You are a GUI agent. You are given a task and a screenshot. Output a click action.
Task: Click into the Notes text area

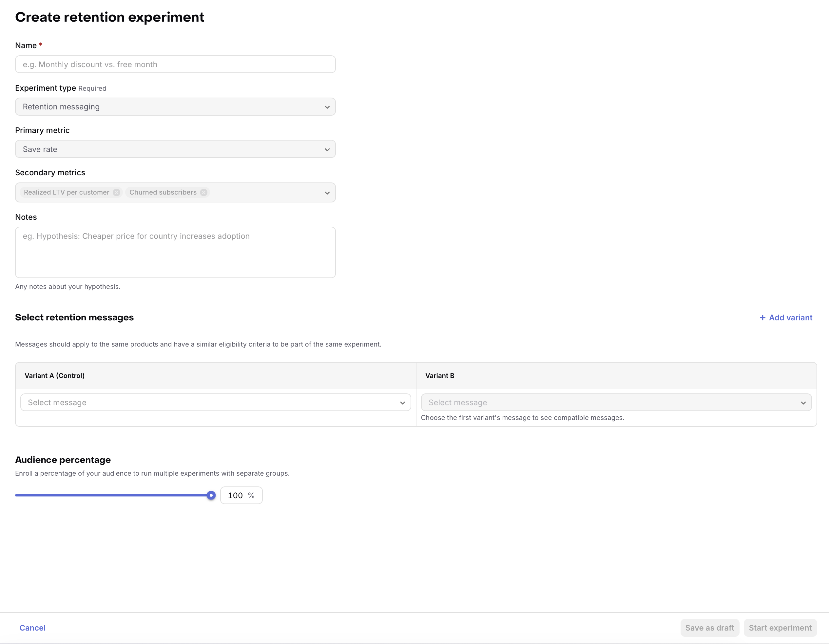[x=175, y=252]
